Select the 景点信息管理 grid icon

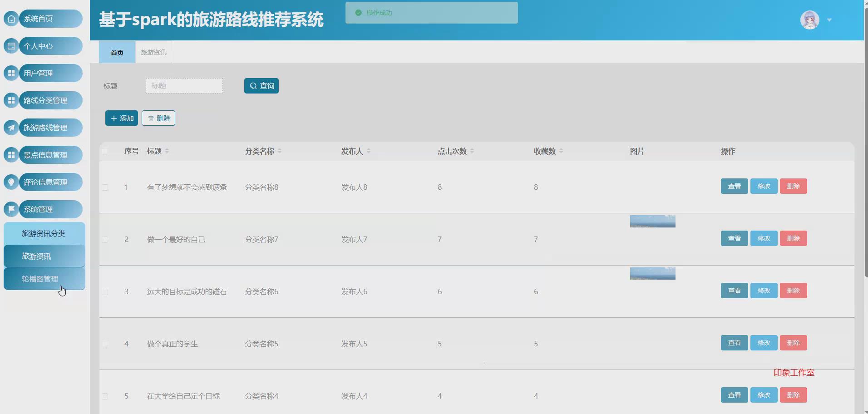pos(11,155)
